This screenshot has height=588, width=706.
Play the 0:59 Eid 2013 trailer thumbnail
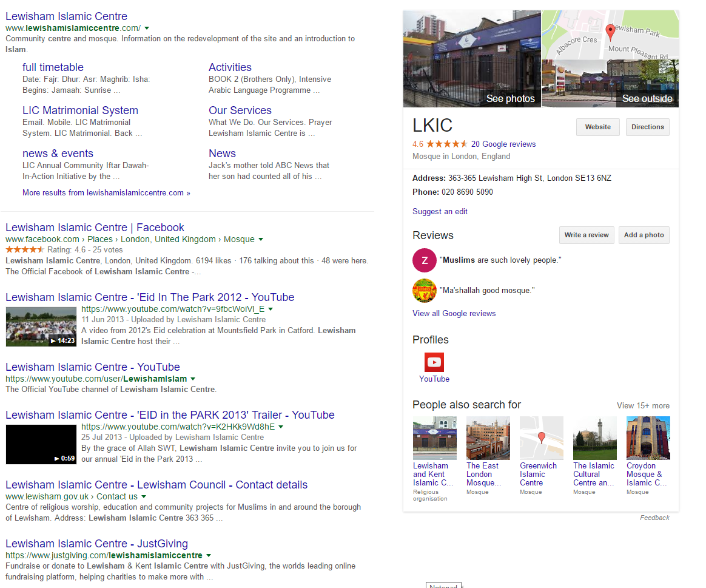coord(41,444)
